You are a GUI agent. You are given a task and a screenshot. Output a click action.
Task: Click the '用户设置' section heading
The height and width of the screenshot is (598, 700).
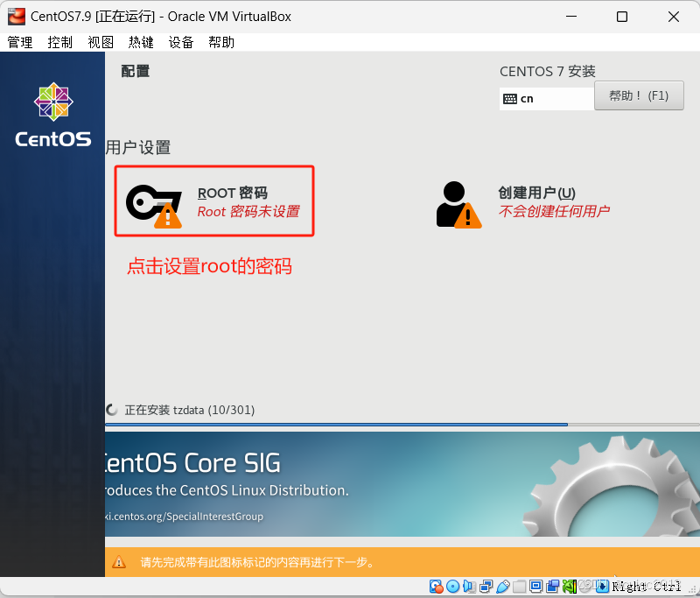(x=138, y=147)
